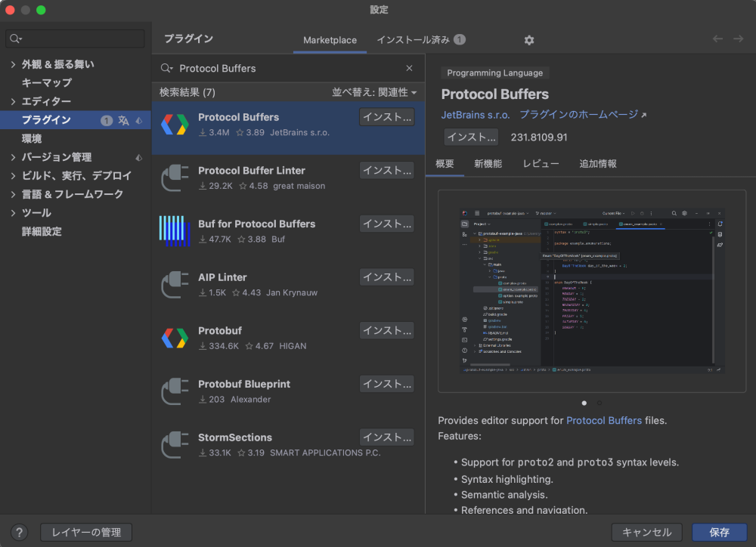
Task: Select 環境 in the settings tree
Action: pos(32,139)
